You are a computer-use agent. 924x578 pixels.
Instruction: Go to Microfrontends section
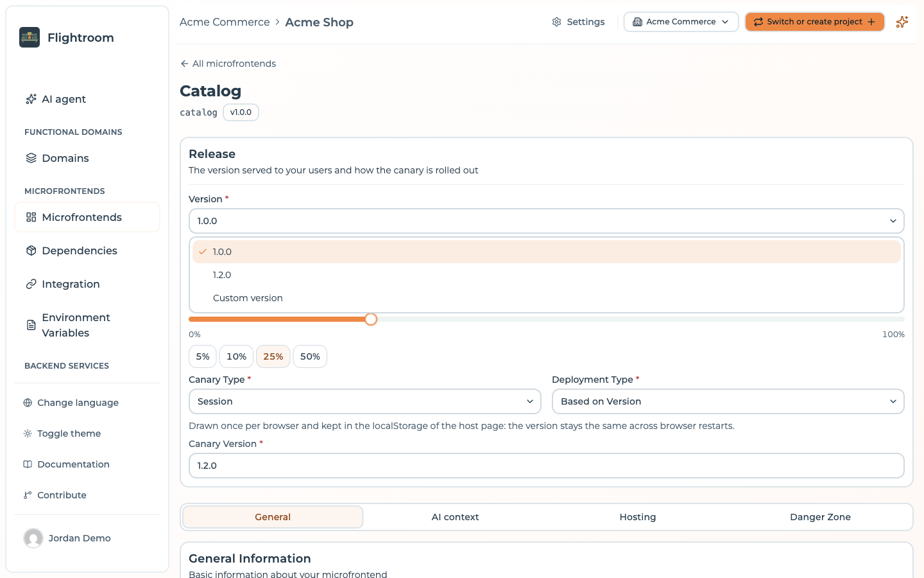(x=87, y=217)
